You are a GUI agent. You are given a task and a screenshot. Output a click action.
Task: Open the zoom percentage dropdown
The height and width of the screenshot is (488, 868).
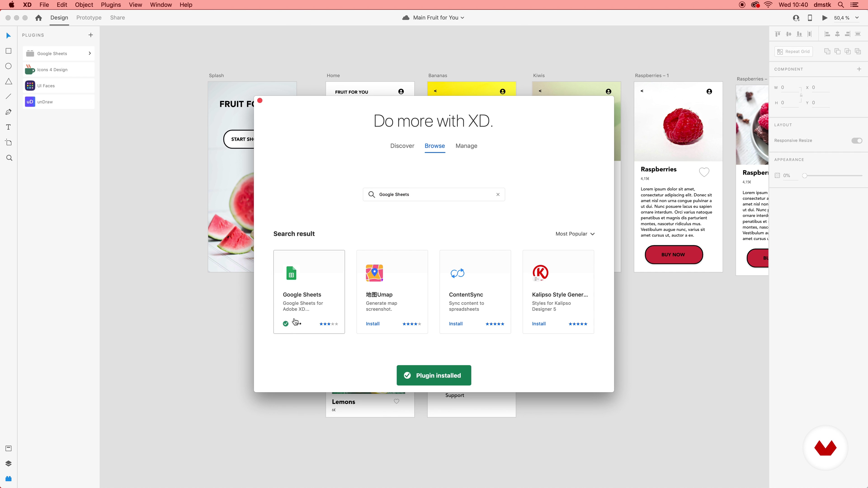coord(857,18)
